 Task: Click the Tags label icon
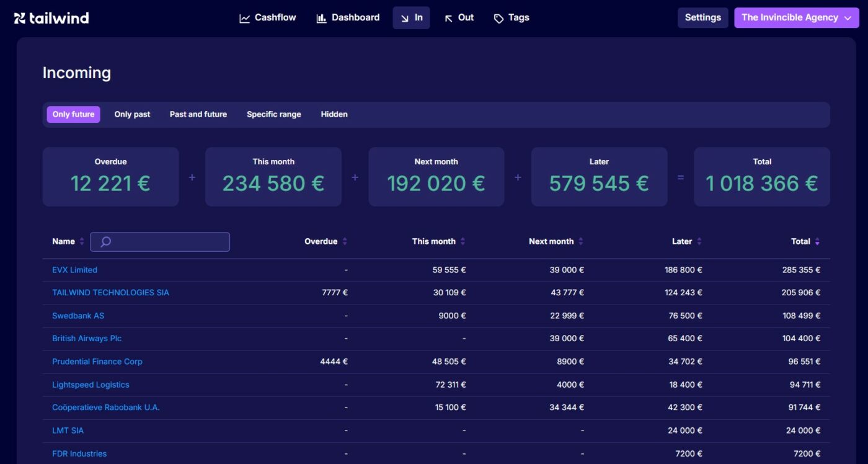pyautogui.click(x=498, y=18)
